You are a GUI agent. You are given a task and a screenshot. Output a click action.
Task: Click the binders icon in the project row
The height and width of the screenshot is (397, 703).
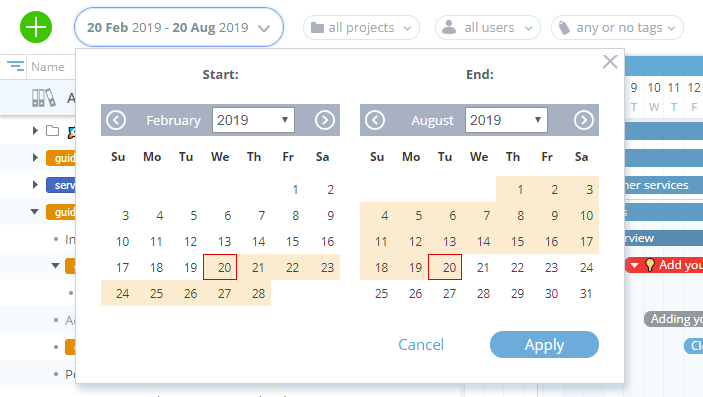(x=43, y=97)
